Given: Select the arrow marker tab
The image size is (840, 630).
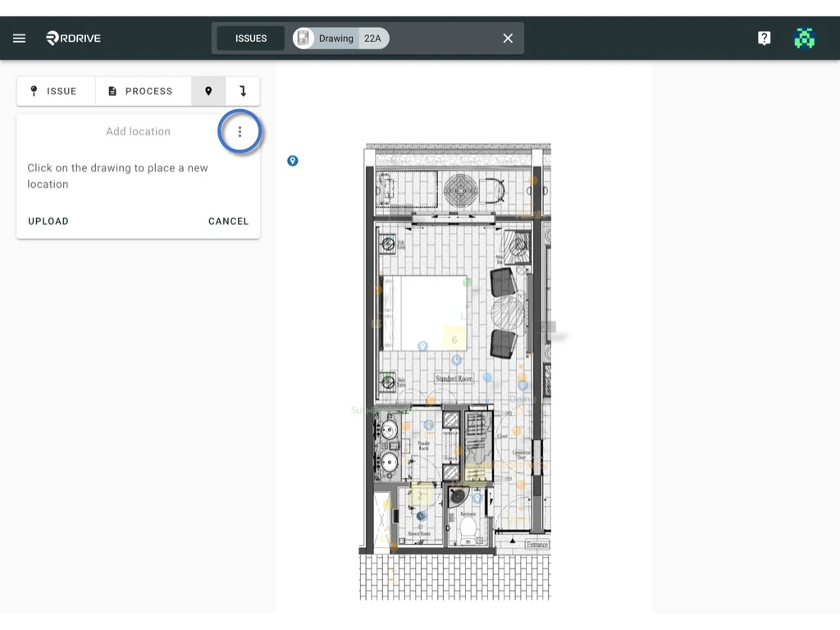Looking at the screenshot, I should [x=243, y=91].
